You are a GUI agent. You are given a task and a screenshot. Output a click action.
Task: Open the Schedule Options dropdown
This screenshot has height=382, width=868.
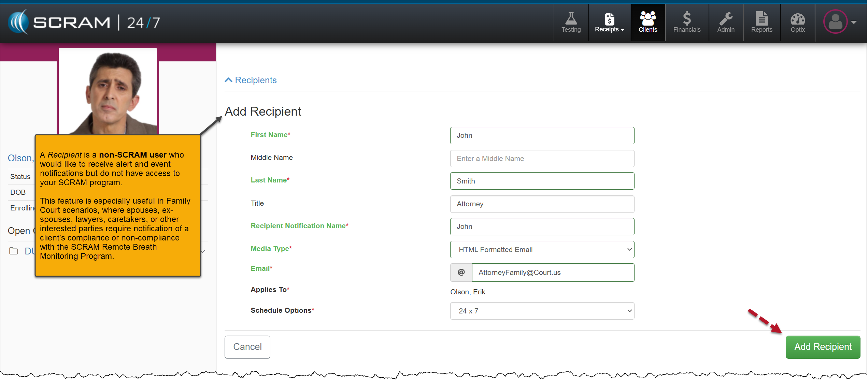(542, 311)
